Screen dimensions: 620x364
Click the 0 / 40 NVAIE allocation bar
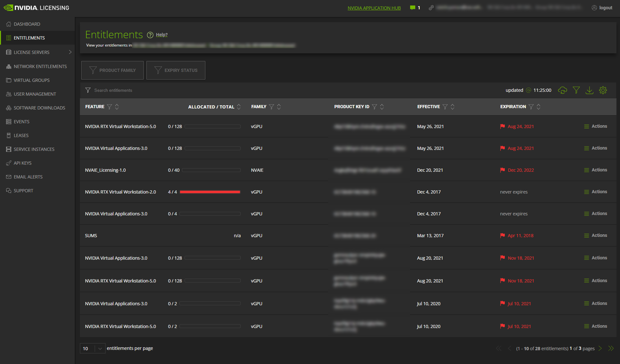coord(211,170)
